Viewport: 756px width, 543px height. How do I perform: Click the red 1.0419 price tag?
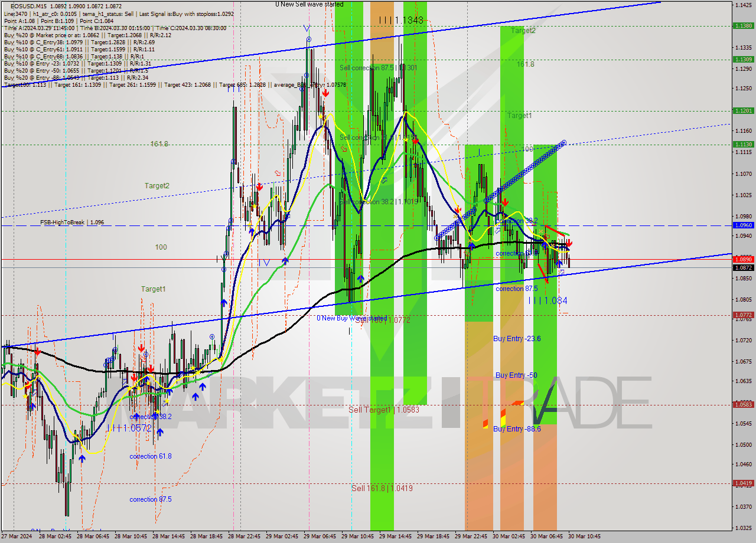(x=742, y=483)
